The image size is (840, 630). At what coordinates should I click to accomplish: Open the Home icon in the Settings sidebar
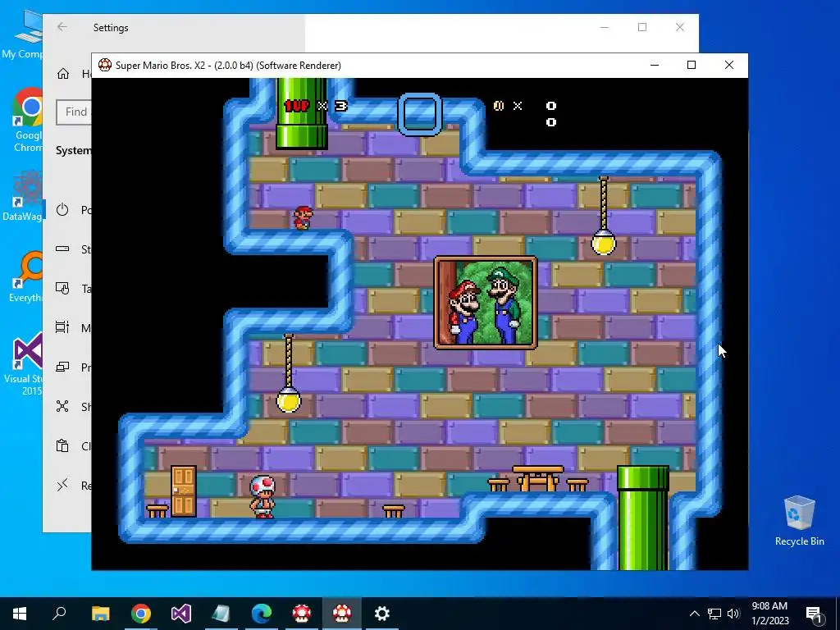[63, 73]
